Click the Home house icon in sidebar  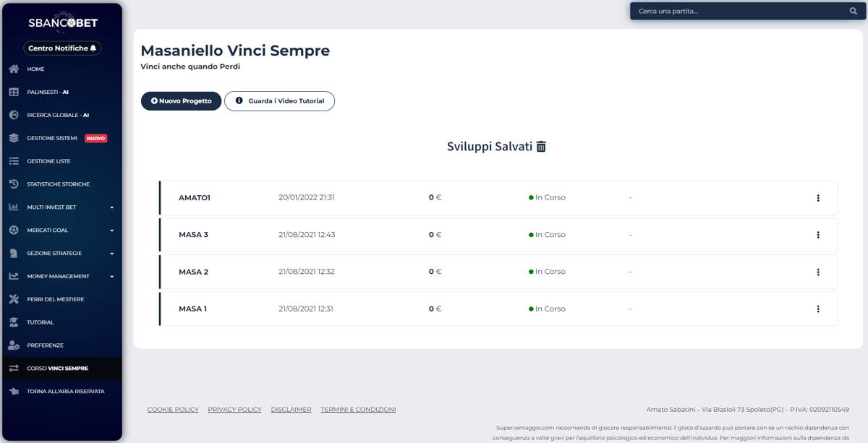(x=13, y=69)
